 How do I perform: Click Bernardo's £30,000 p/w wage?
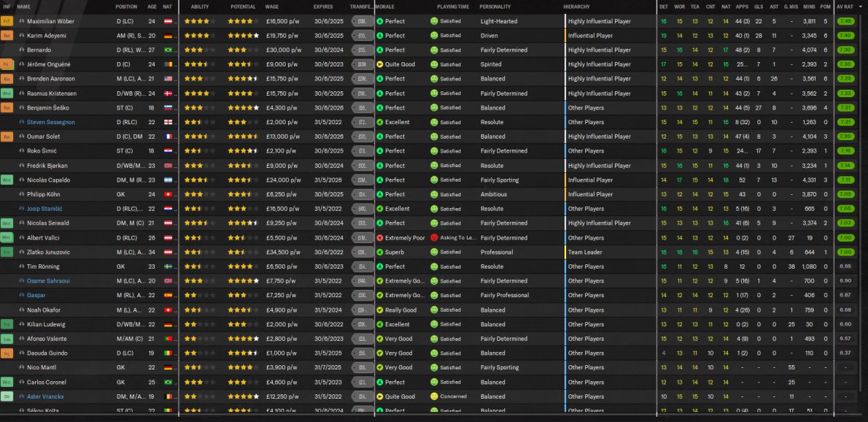pos(284,50)
